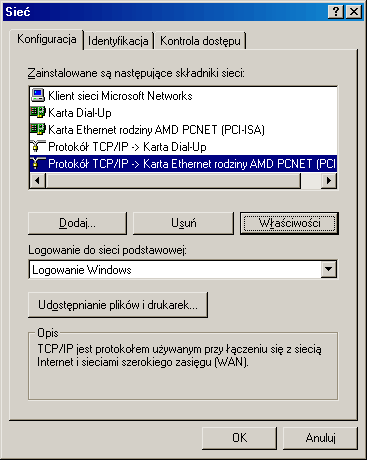Open Właściwości for the selected component
This screenshot has width=367, height=460.
289,223
